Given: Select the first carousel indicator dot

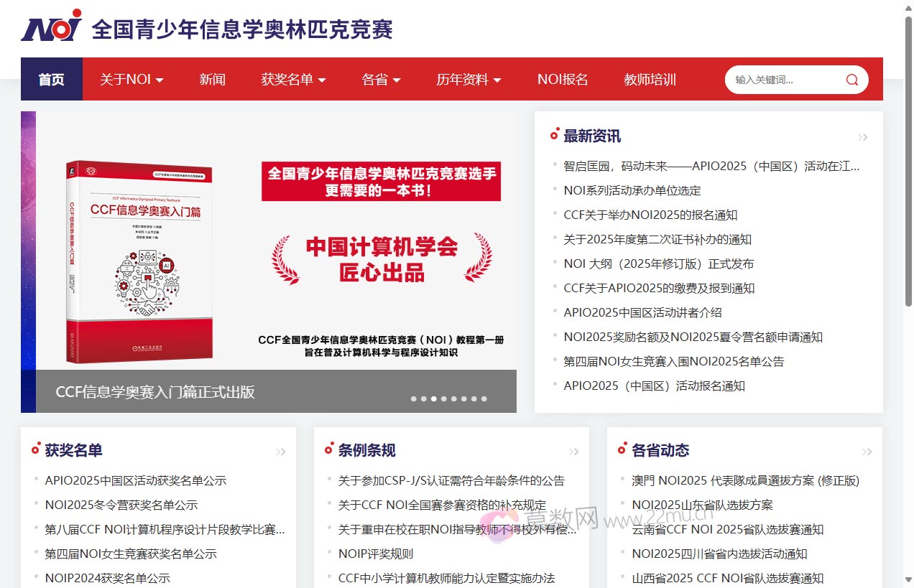Looking at the screenshot, I should point(414,398).
